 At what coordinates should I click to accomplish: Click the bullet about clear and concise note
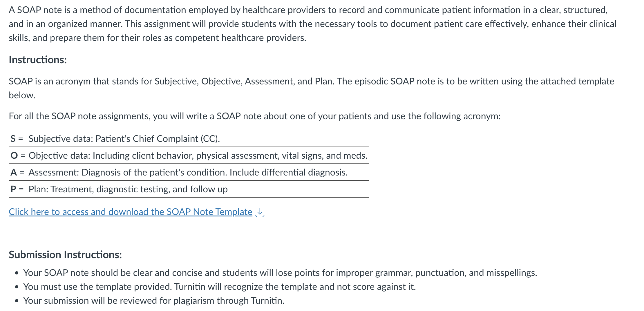pos(280,273)
